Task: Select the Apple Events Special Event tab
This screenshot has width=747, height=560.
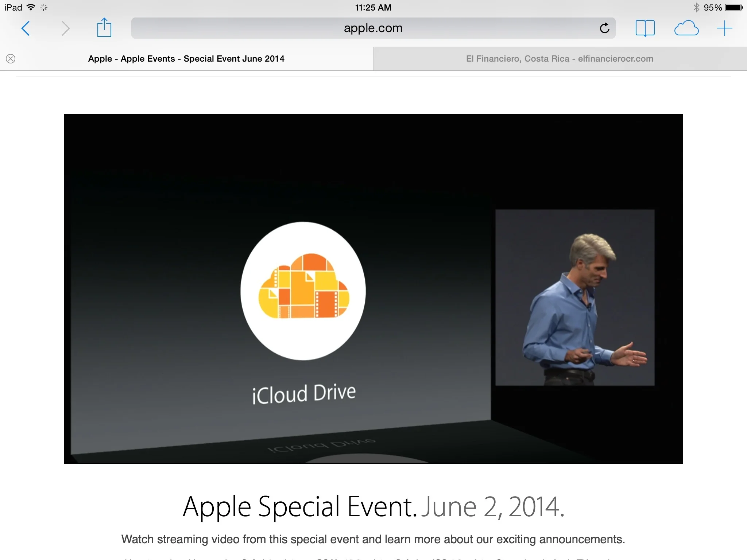Action: pyautogui.click(x=186, y=59)
